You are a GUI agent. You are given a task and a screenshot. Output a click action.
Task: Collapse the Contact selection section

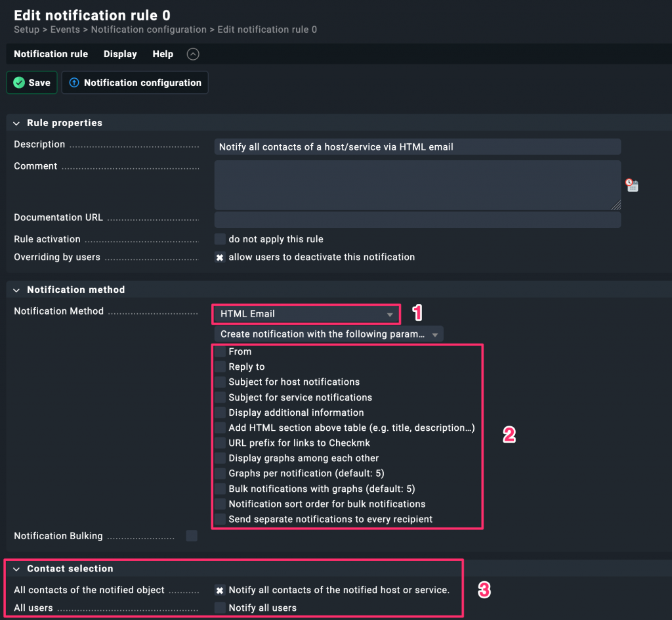[x=16, y=569]
